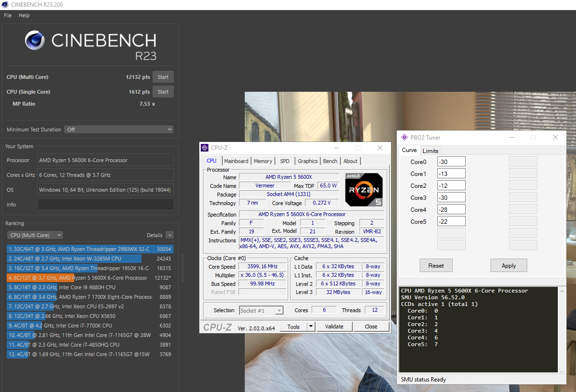Click the Core5 offset input field

(451, 221)
